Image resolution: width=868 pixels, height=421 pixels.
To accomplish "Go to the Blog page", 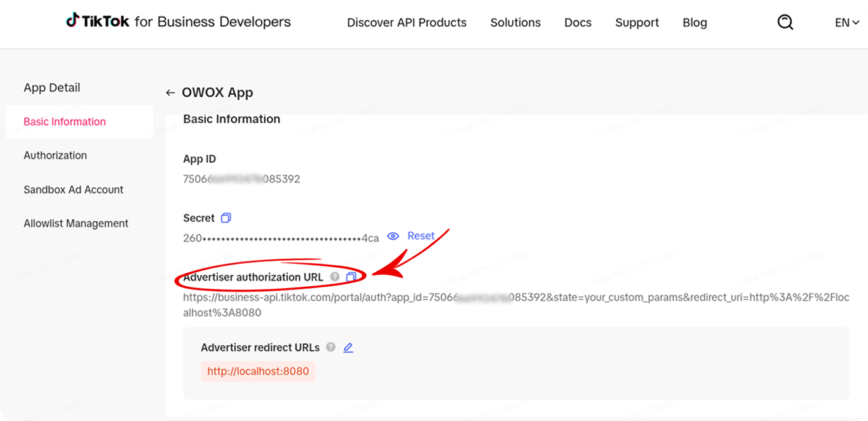I will pyautogui.click(x=695, y=22).
